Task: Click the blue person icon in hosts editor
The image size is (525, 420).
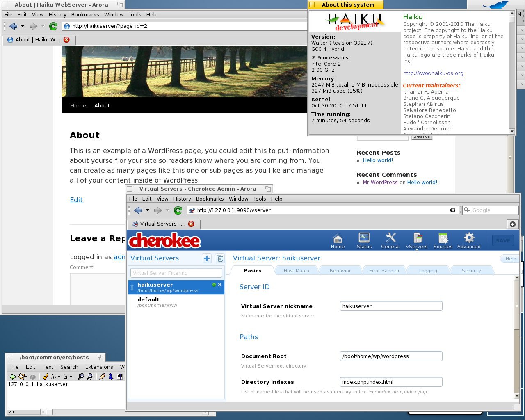Action: pos(111,377)
